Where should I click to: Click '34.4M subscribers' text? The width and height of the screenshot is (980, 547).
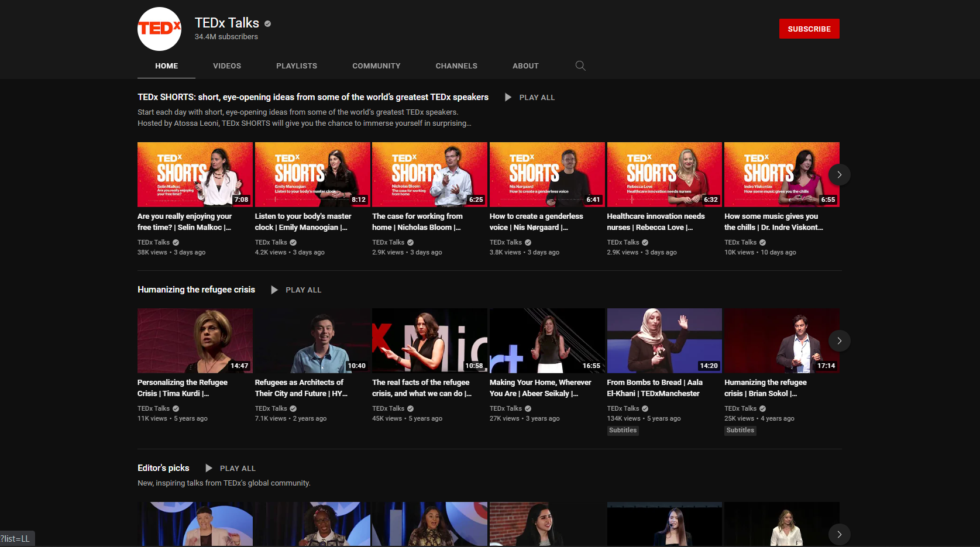(226, 36)
